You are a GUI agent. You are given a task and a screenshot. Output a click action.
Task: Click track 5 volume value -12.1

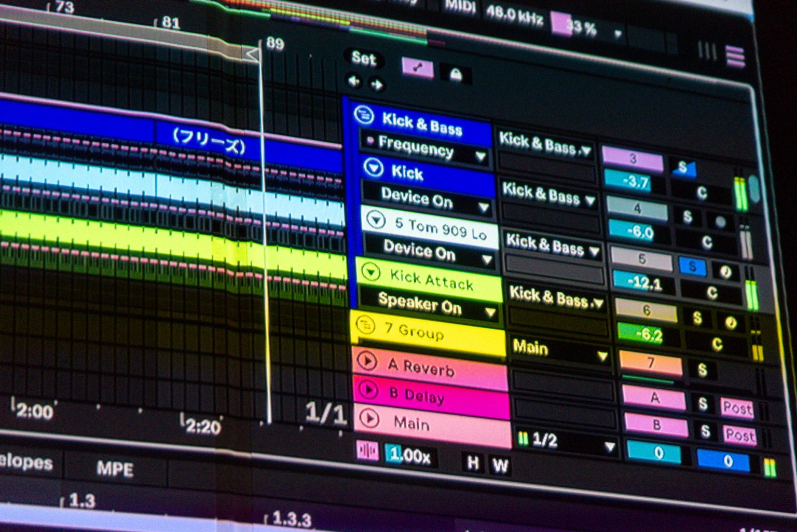[x=644, y=283]
